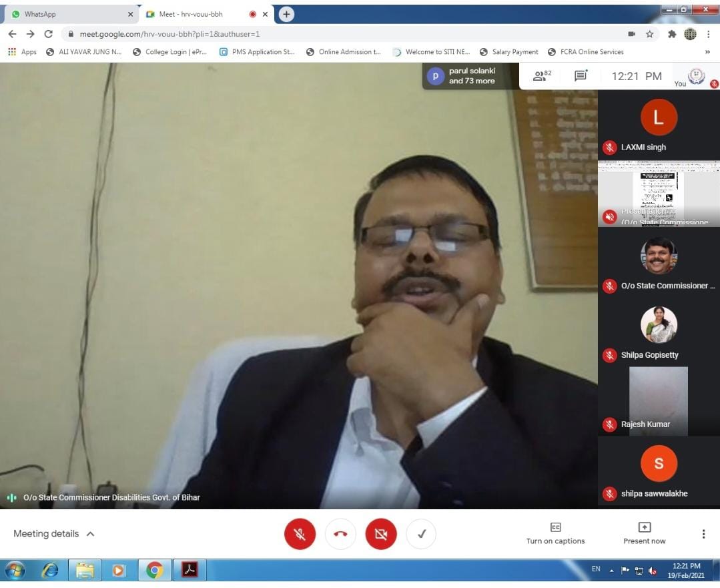Toggle the camera on/off button

(x=380, y=534)
